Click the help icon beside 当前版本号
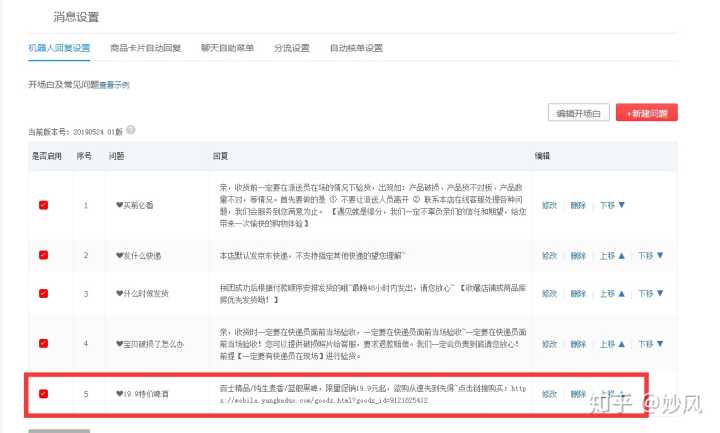The height and width of the screenshot is (433, 720). pyautogui.click(x=131, y=130)
